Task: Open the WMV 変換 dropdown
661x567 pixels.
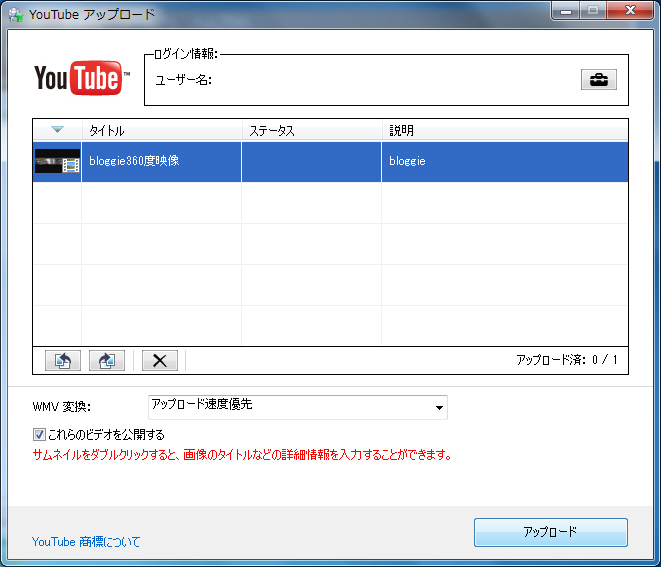Action: (x=298, y=407)
